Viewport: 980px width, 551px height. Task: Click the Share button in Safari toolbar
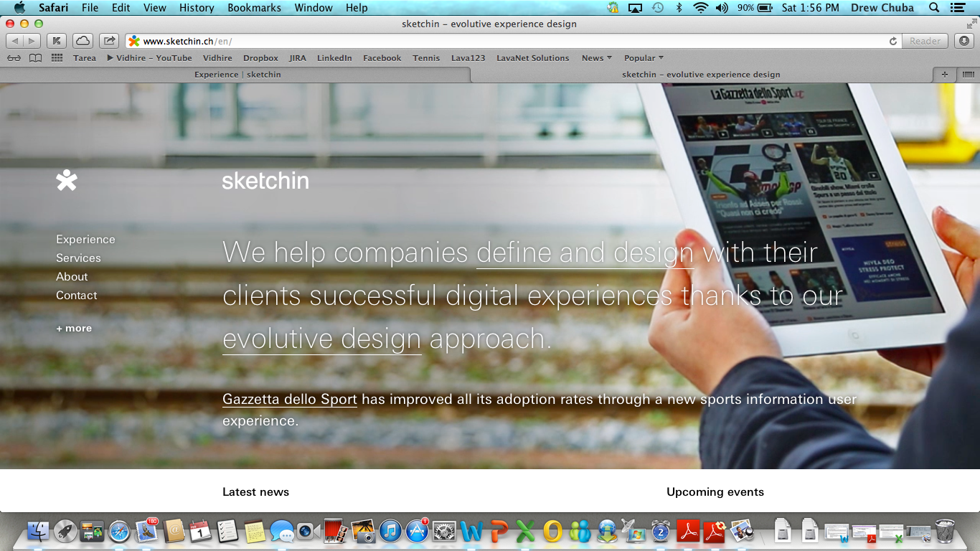point(109,41)
